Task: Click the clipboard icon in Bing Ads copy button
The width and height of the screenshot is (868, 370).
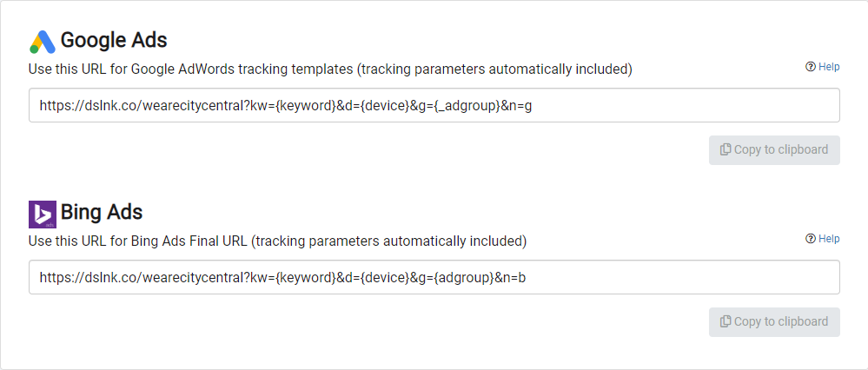Action: 726,322
